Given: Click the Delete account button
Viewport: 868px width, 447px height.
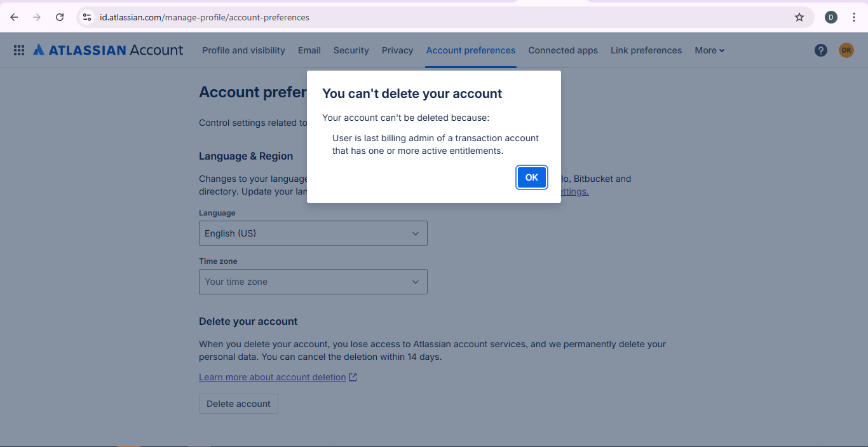Looking at the screenshot, I should coord(238,404).
